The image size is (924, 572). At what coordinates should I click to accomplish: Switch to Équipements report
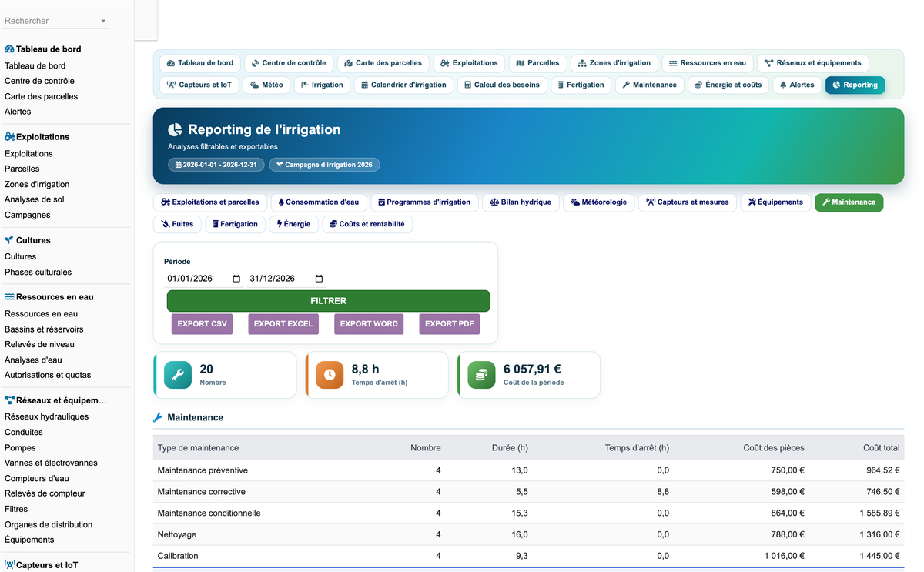(775, 202)
